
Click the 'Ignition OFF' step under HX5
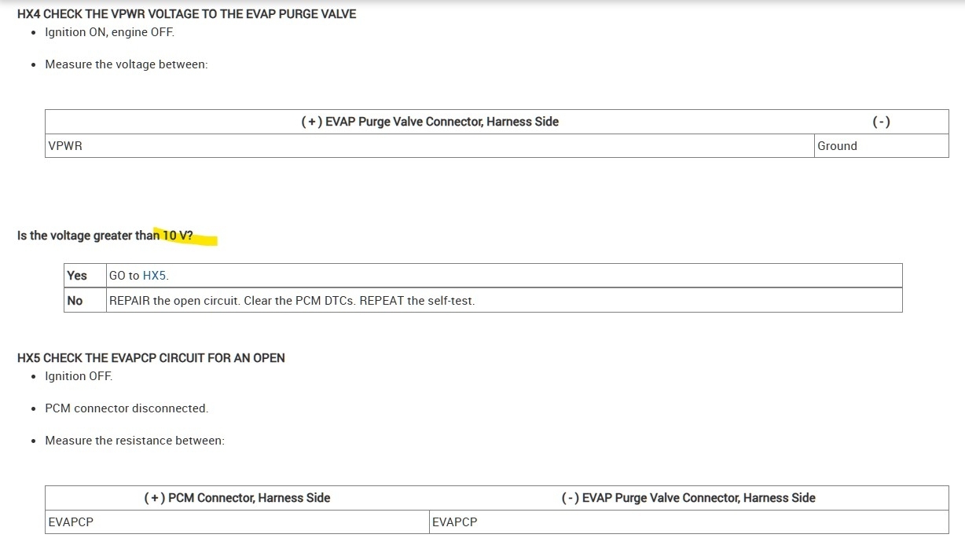click(79, 376)
